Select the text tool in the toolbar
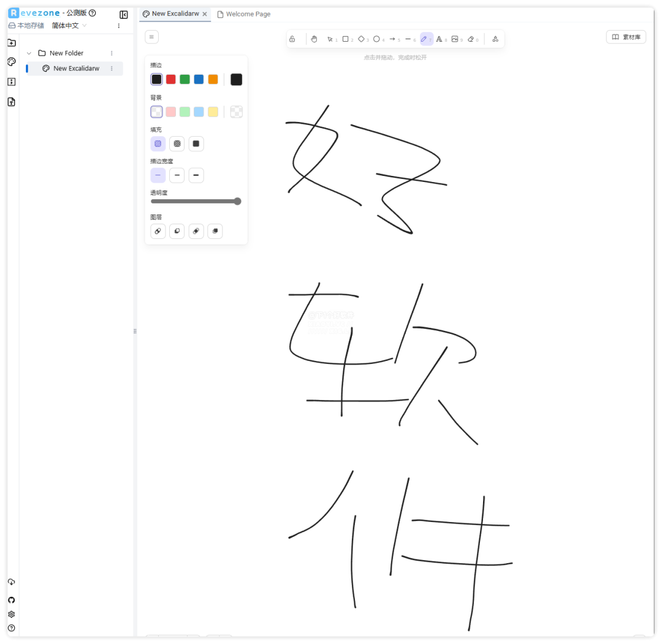Screen dimensions: 662x644 coord(440,39)
